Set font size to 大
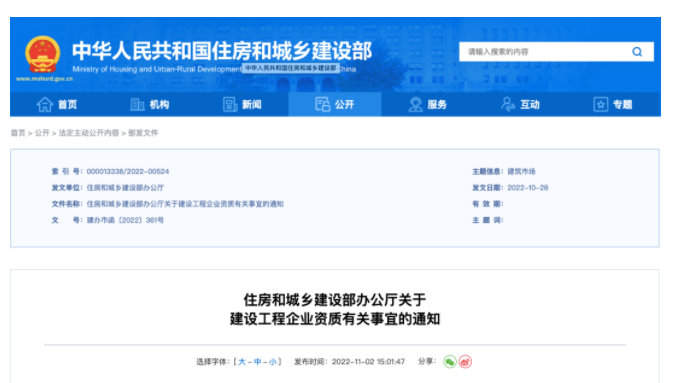This screenshot has width=677, height=383. coord(242,362)
